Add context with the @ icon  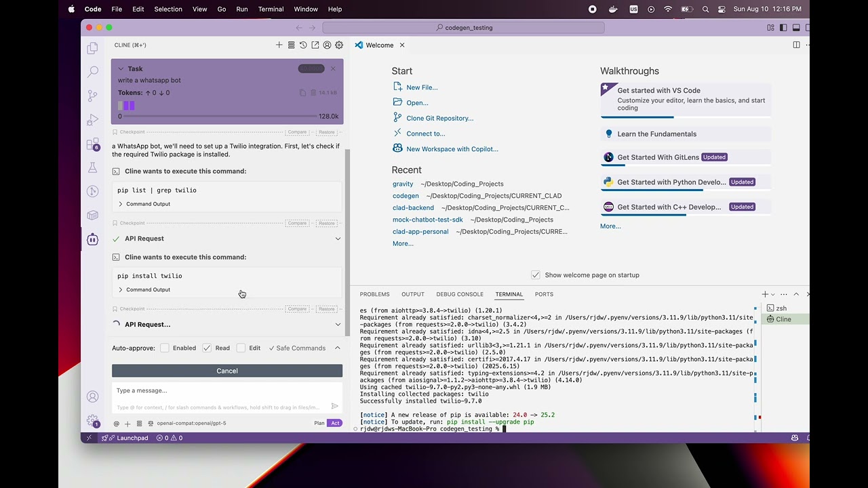116,423
